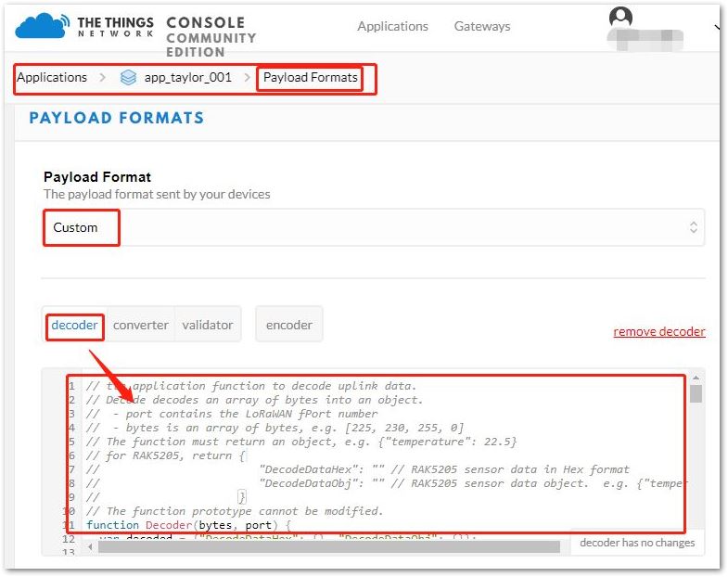Place cursor on 'function Decoder(bytes, port)' line
The image size is (728, 577).
(x=188, y=525)
